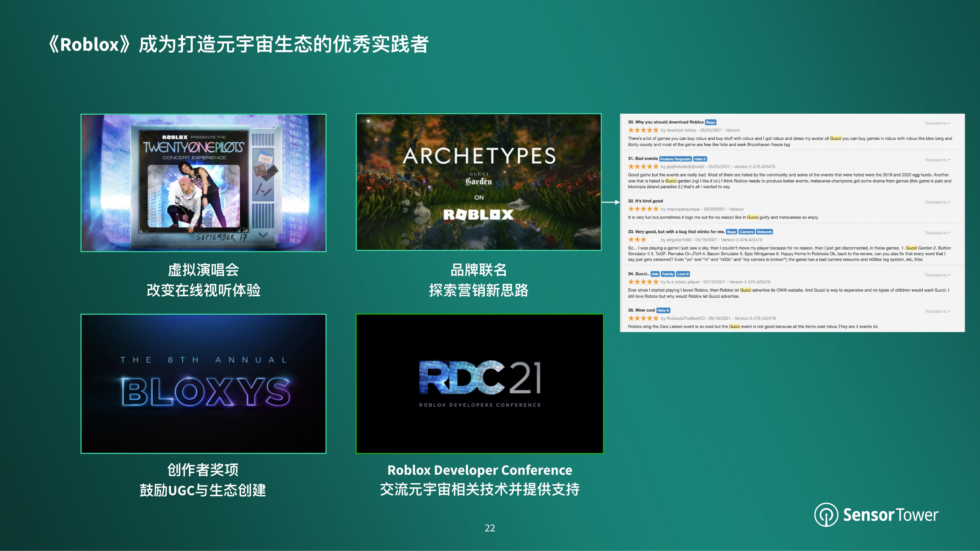Open the Twenty One Pilots concert thumbnail
980x551 pixels.
point(204,183)
